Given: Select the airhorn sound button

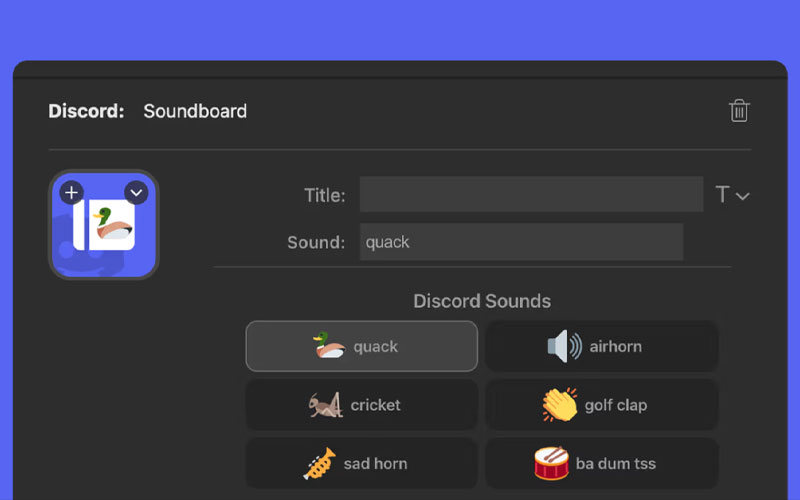Looking at the screenshot, I should 602,346.
